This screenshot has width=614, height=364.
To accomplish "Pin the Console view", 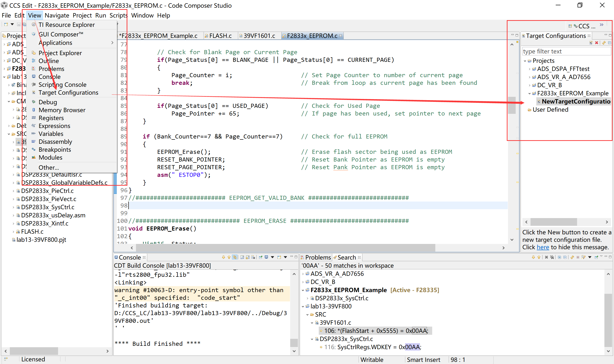I will (x=260, y=257).
